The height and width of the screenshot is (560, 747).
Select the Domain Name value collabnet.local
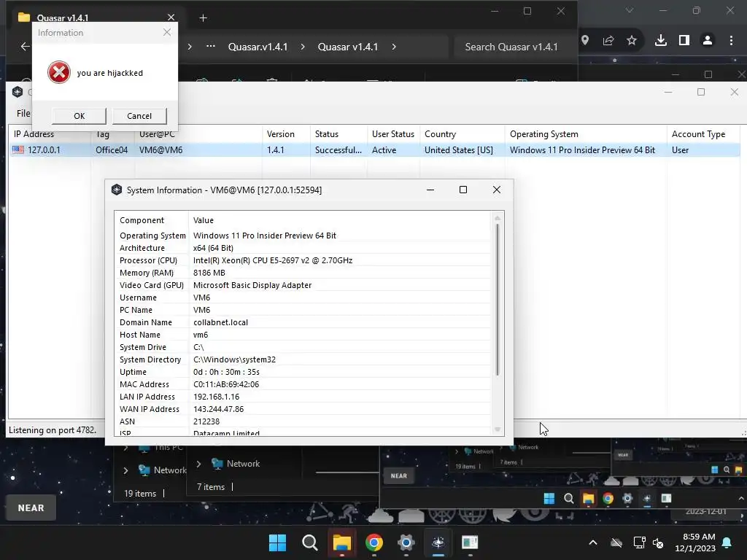click(x=220, y=322)
